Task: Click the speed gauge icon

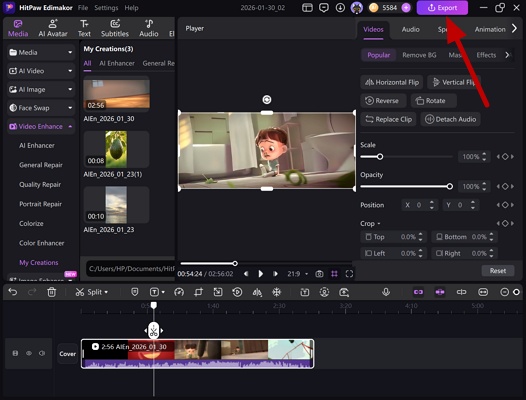Action: coord(179,292)
